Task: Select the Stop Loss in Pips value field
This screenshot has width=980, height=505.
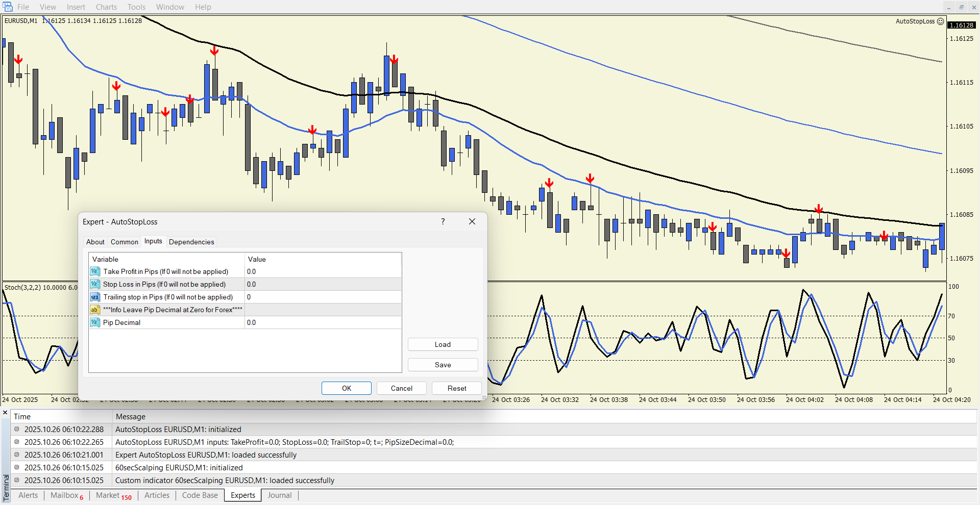Action: point(323,284)
